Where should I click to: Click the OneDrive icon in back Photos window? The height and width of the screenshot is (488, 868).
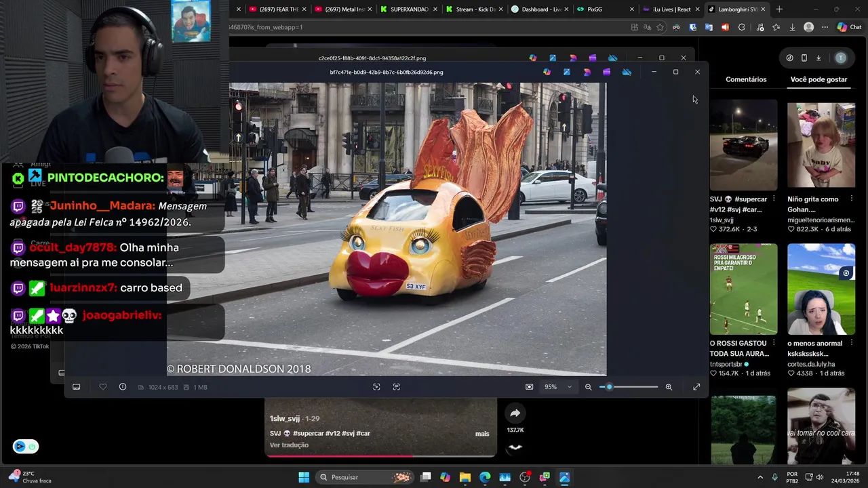pos(613,58)
